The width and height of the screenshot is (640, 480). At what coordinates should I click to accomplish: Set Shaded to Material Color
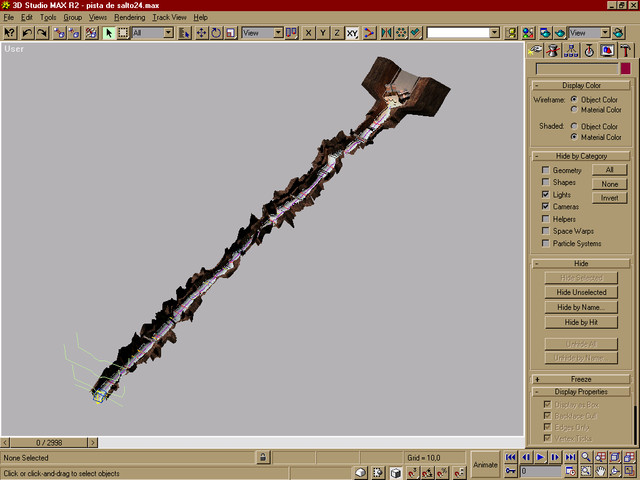click(574, 137)
